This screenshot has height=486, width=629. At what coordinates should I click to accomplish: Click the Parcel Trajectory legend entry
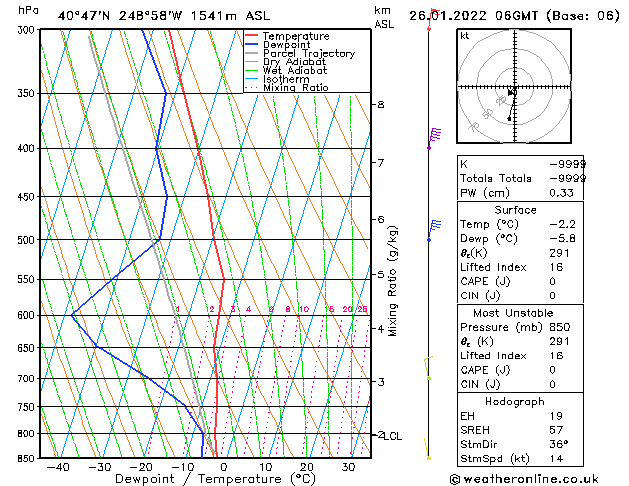click(x=308, y=53)
